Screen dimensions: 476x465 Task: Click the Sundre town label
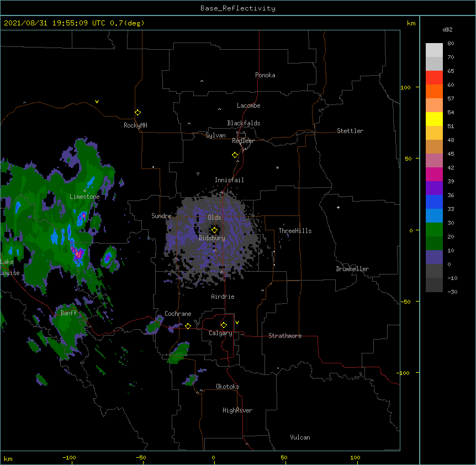tap(161, 216)
